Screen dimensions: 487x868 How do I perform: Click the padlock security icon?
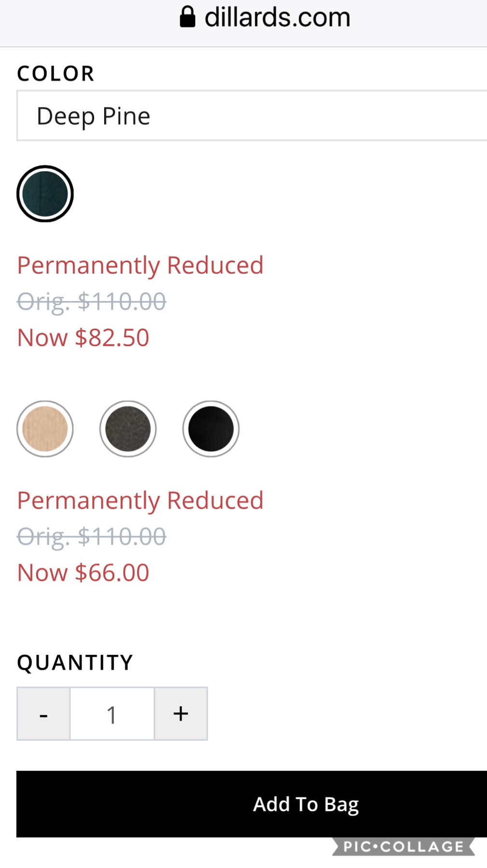pyautogui.click(x=188, y=17)
